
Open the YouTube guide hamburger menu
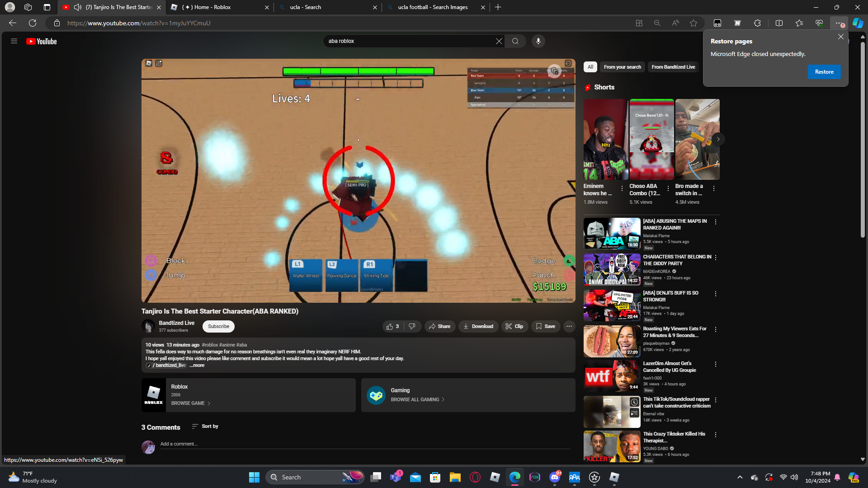[14, 41]
